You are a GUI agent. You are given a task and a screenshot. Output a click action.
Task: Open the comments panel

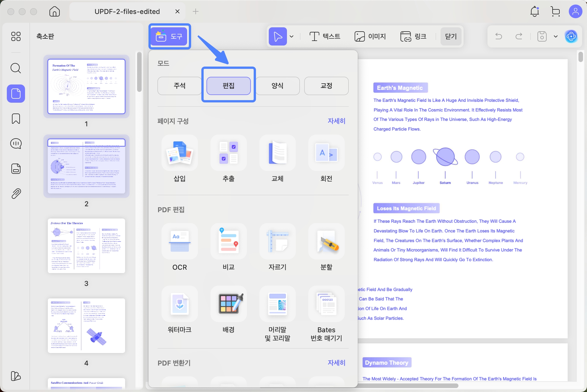tap(16, 144)
